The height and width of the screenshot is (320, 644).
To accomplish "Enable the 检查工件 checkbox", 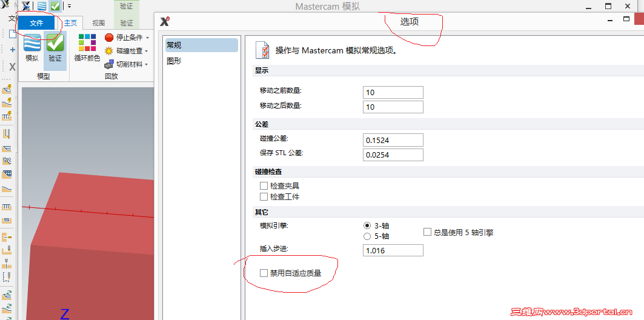I will point(264,197).
